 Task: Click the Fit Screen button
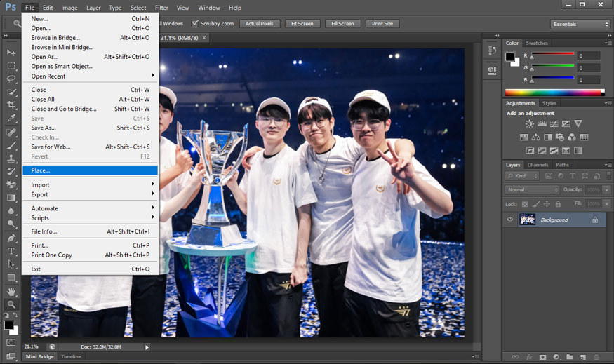pyautogui.click(x=302, y=23)
